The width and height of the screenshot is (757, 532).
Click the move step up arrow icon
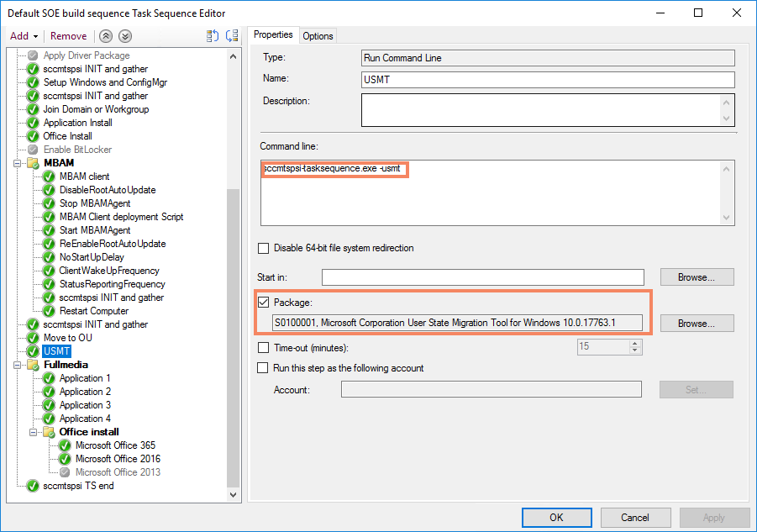[x=107, y=36]
